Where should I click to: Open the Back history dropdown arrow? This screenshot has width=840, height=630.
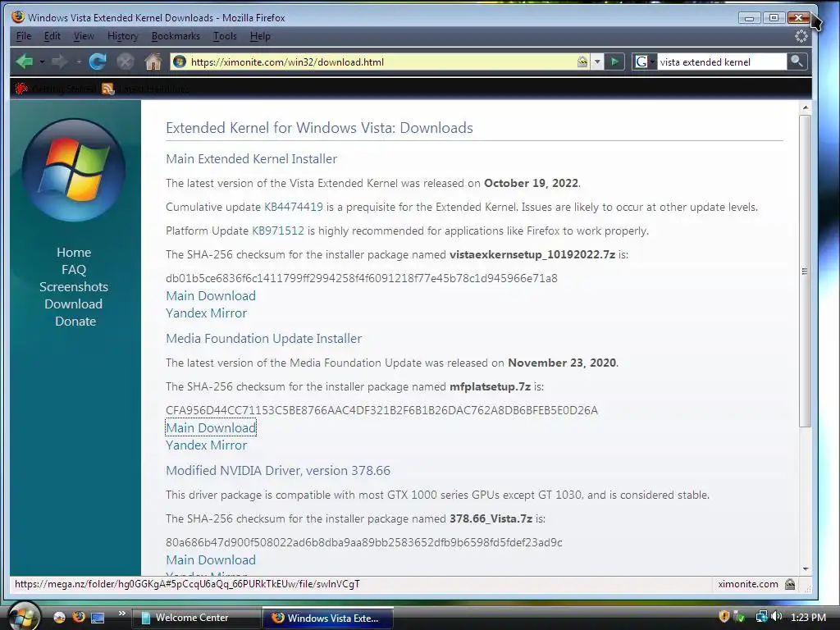(x=42, y=62)
